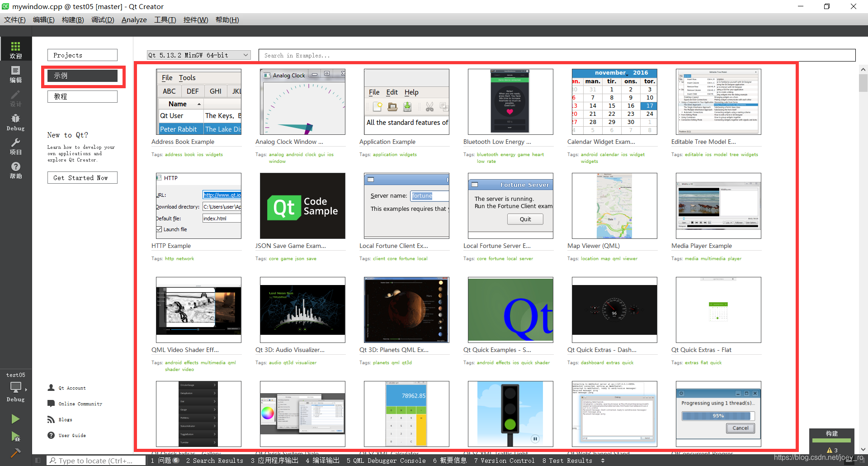
Task: Click the scrollbar down arrow
Action: (x=863, y=449)
